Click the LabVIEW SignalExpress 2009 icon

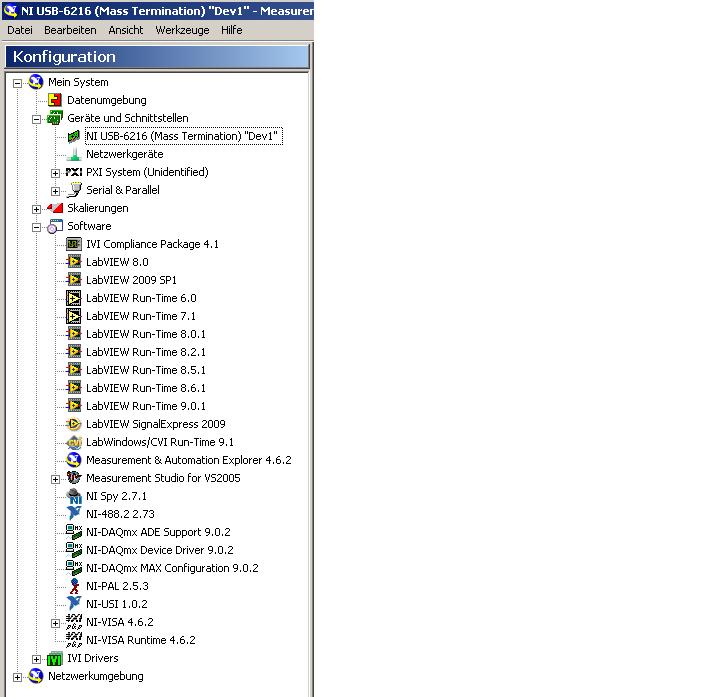pyautogui.click(x=73, y=424)
